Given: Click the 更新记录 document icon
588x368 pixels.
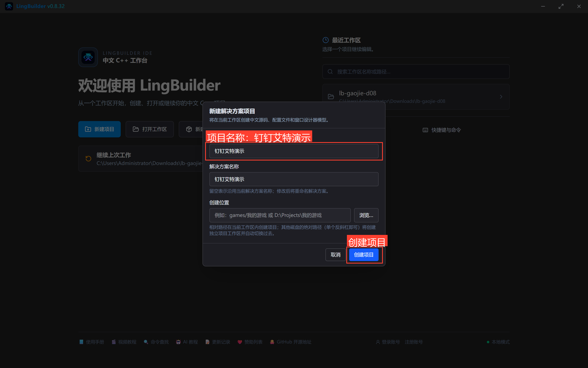Looking at the screenshot, I should 207,342.
